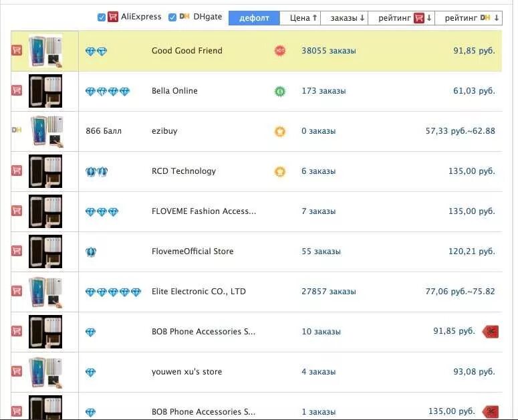Open product thumbnail for Bella Online
The width and height of the screenshot is (518, 420).
coord(45,91)
